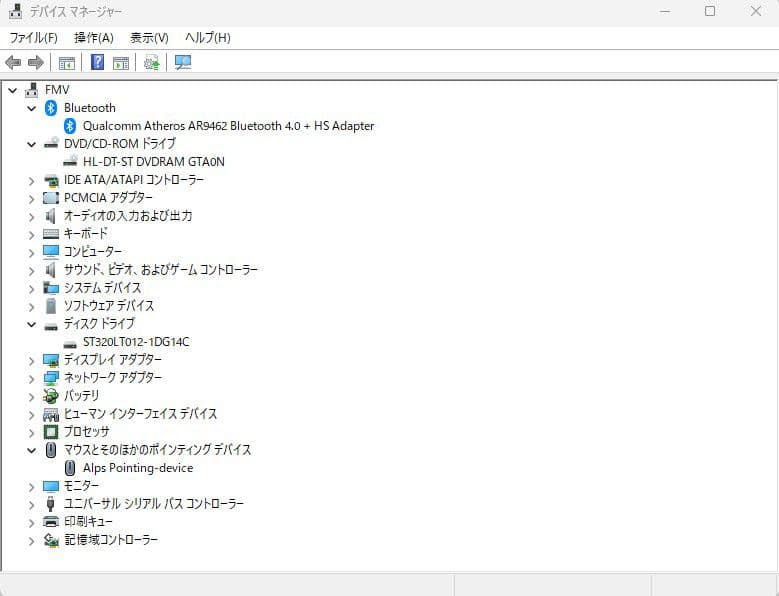Select the PCMCIA アダプター label
Screen dimensions: 779x596
click(108, 198)
